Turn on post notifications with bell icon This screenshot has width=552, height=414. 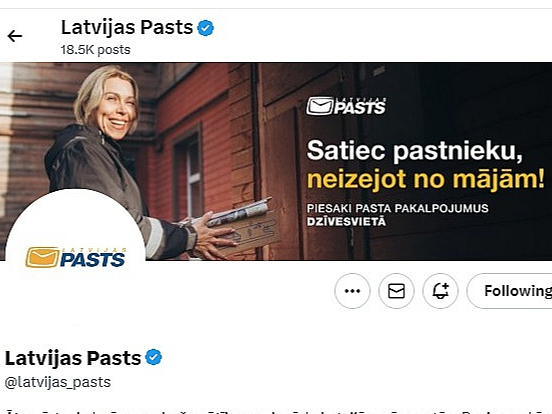[x=440, y=291]
